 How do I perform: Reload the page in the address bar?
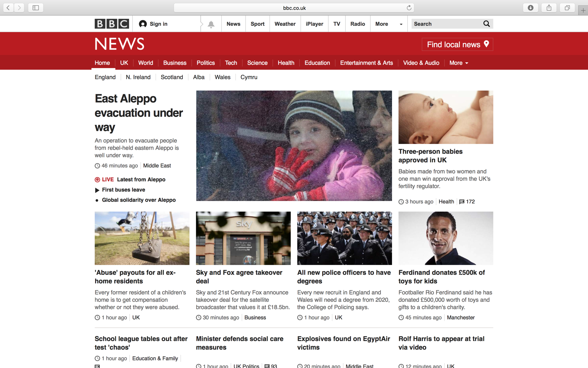409,8
